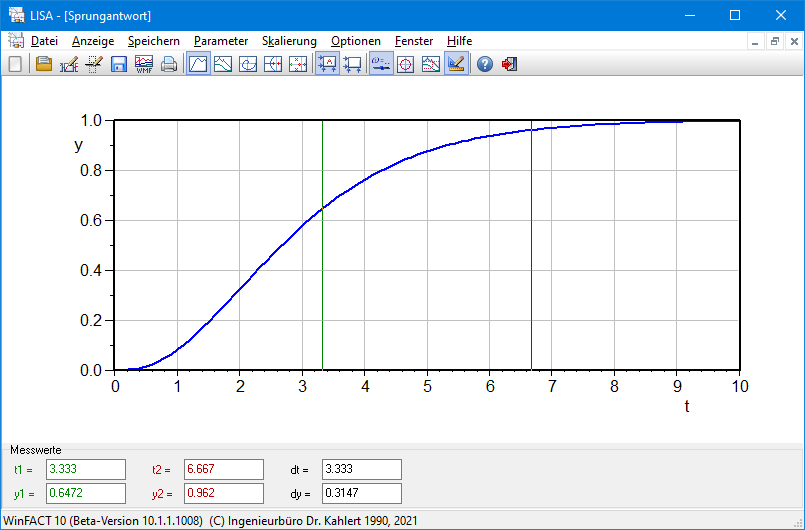Click the y axis label
The width and height of the screenshot is (805, 530).
[x=78, y=145]
